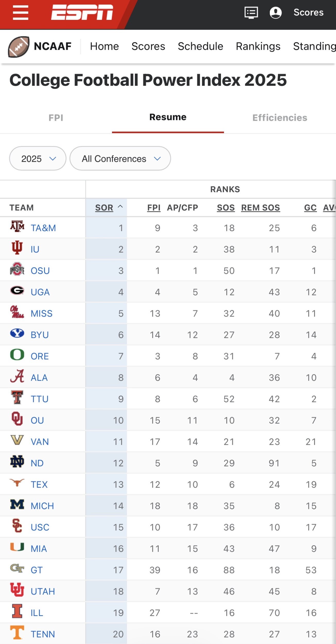Switch to the Efficiencies tab

click(280, 118)
